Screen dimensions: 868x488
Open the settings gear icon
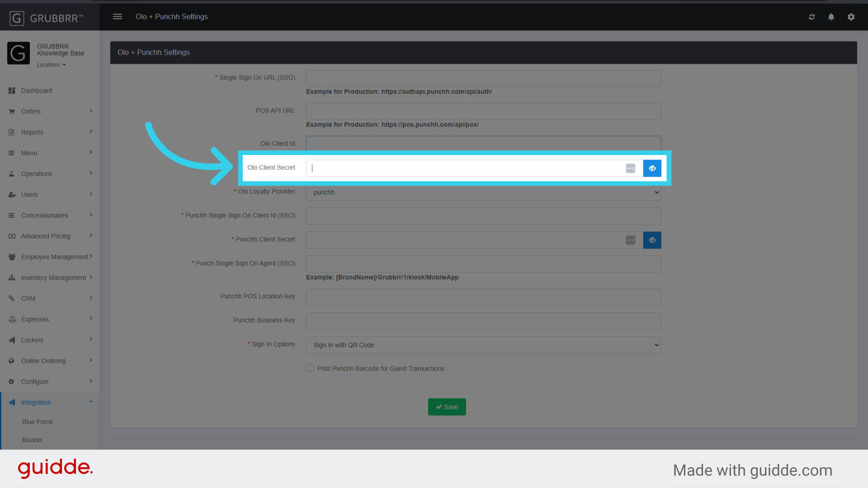(x=851, y=17)
